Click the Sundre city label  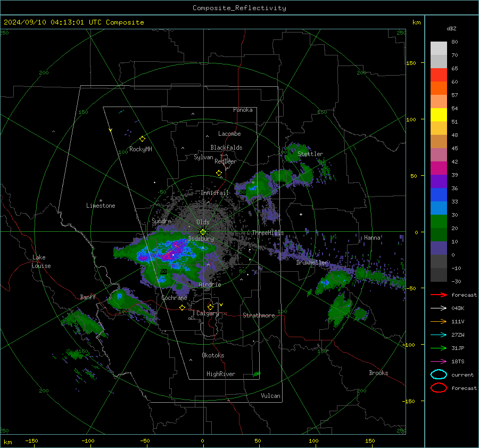point(161,221)
